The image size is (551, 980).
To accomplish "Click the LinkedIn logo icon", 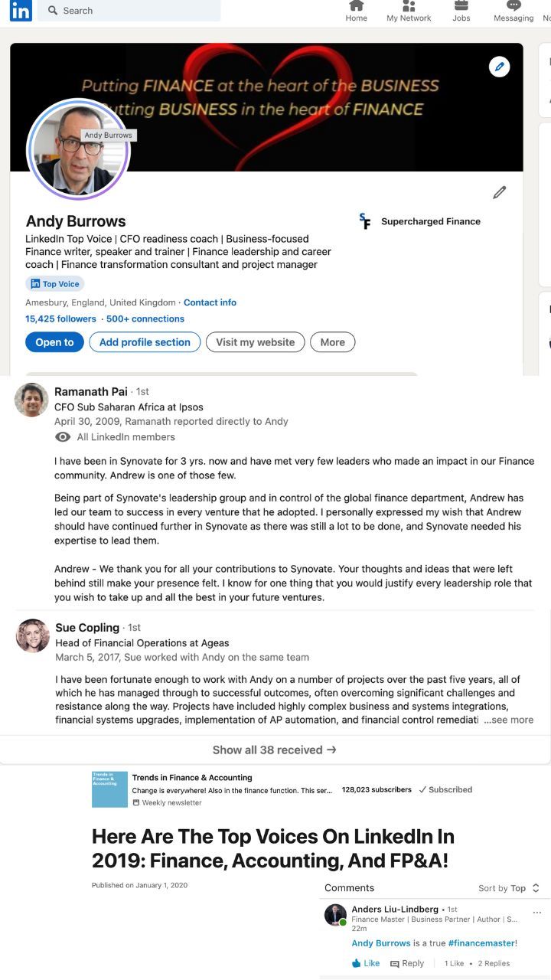I will click(21, 11).
